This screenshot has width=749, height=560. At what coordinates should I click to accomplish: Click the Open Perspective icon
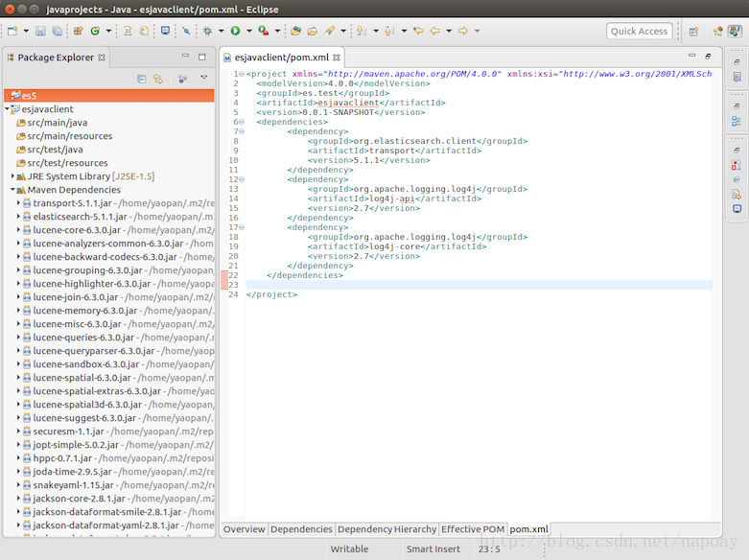click(693, 32)
